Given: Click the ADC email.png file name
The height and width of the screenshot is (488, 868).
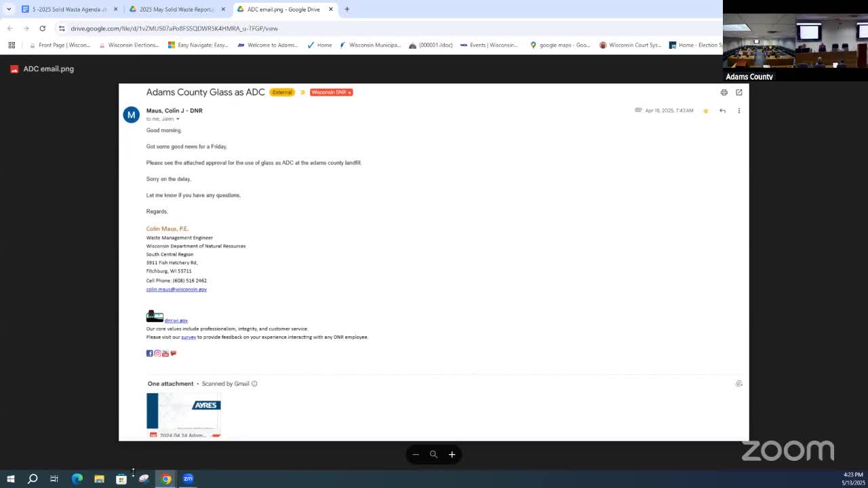Looking at the screenshot, I should tap(48, 69).
